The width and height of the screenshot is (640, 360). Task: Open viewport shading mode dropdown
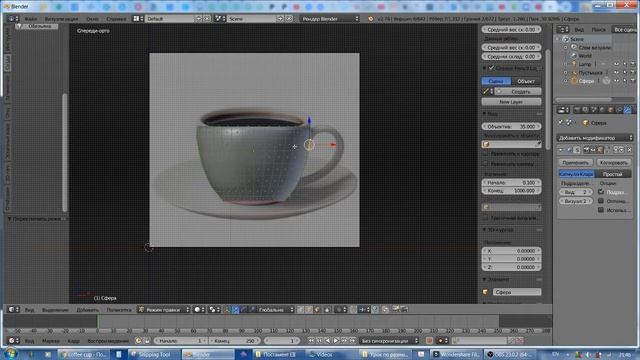click(x=199, y=310)
